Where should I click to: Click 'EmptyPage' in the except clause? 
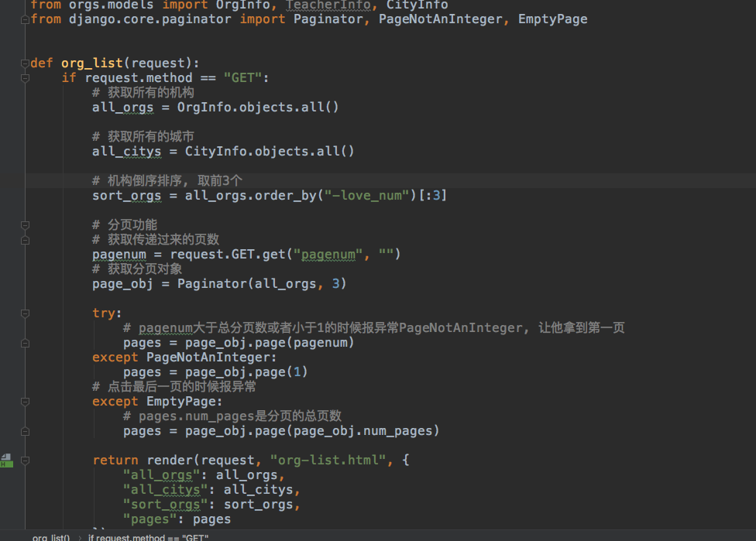coord(180,401)
